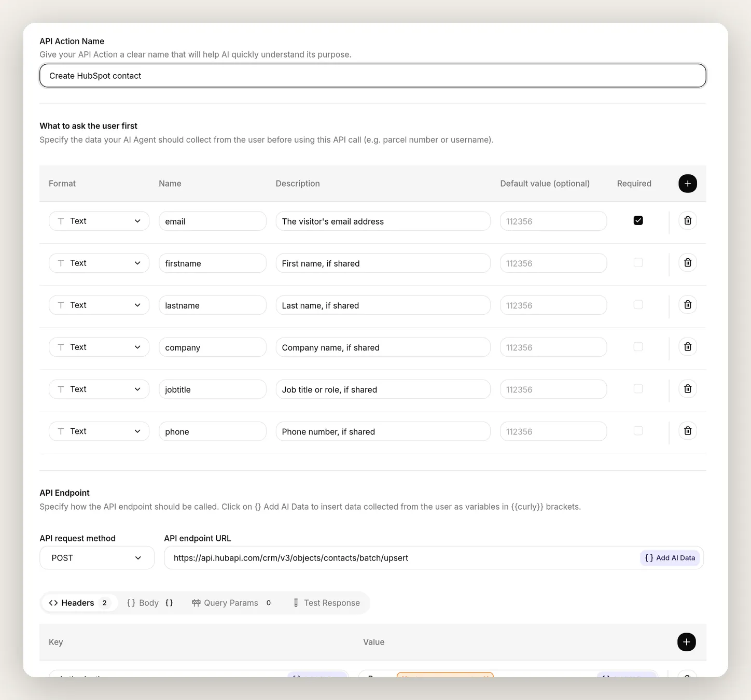Open the Format dropdown for firstname
751x700 pixels.
[x=99, y=263]
